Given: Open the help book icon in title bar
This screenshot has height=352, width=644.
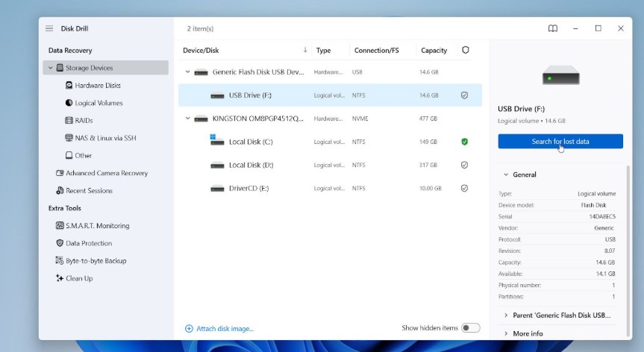Looking at the screenshot, I should point(553,28).
